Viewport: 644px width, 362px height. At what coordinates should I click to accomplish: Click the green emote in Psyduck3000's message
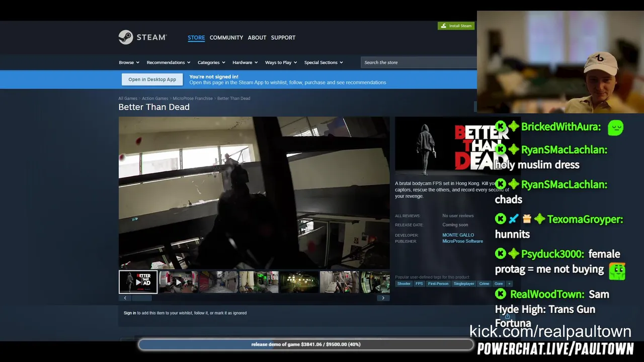coord(617,271)
